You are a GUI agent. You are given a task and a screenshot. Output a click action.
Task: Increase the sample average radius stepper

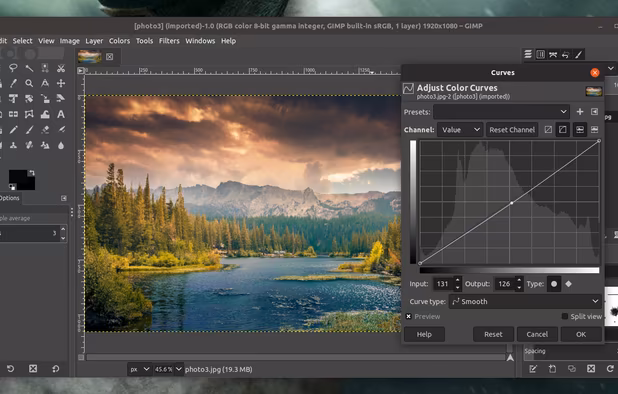[63, 229]
